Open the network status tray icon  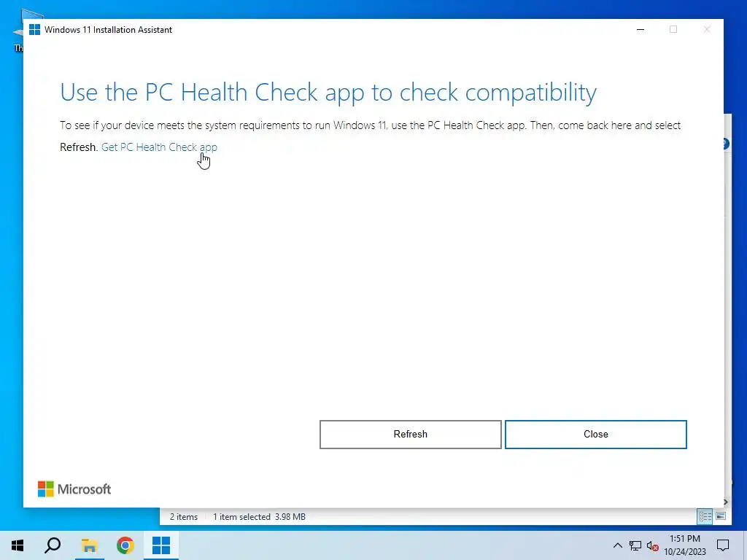point(635,545)
